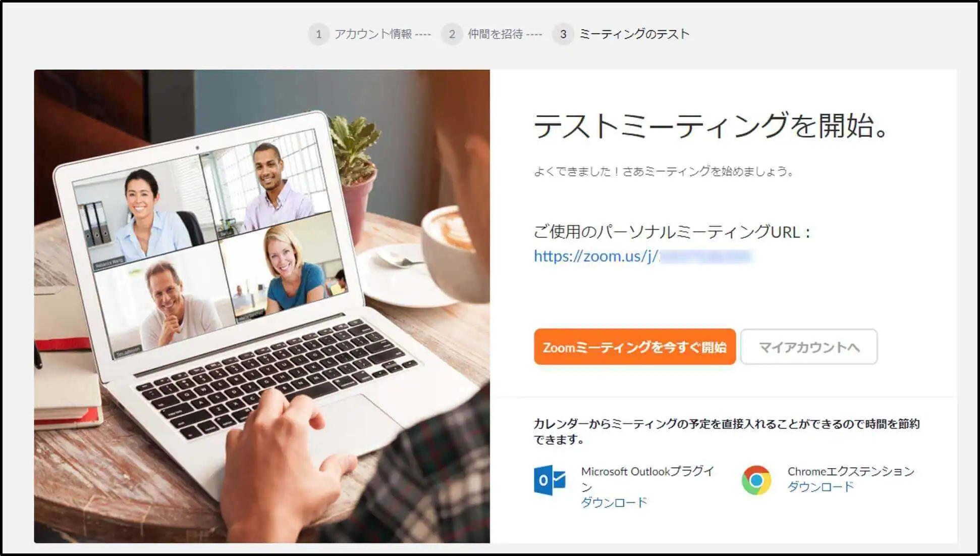Click the Microsoft Outlook plugin icon
Screen dimensions: 980x556
click(x=550, y=480)
